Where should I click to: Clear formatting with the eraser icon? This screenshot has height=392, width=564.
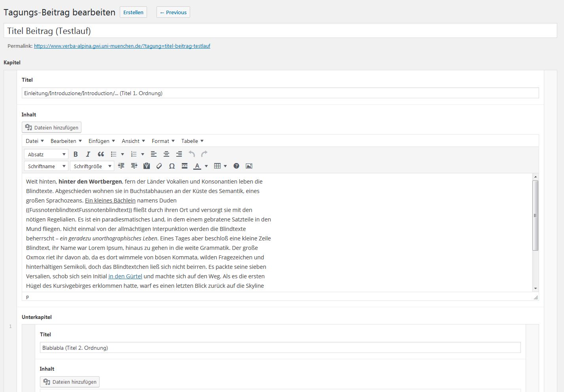click(159, 166)
